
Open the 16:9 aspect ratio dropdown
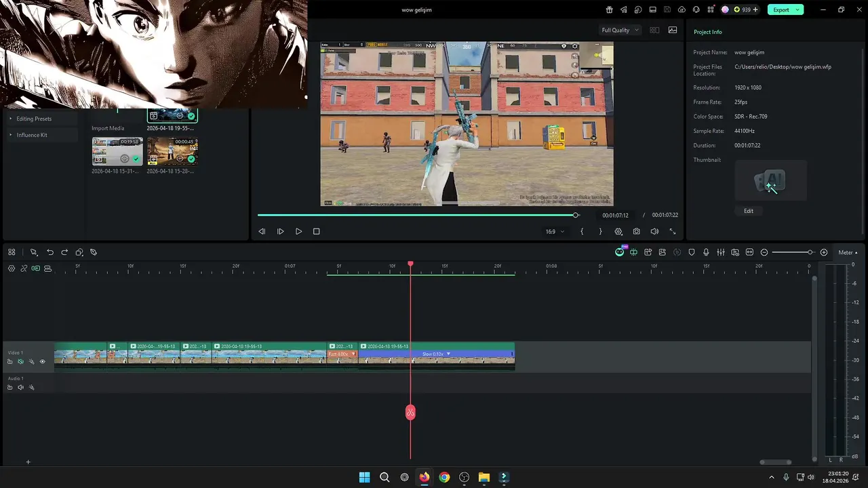point(555,231)
